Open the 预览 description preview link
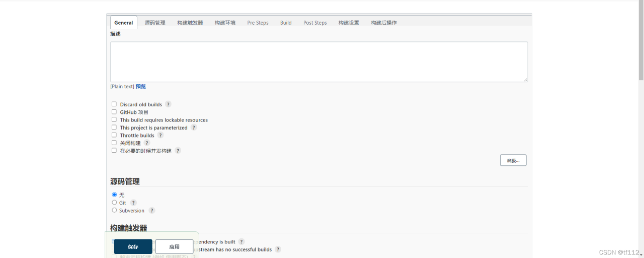Viewport: 644px width, 258px height. 140,87
